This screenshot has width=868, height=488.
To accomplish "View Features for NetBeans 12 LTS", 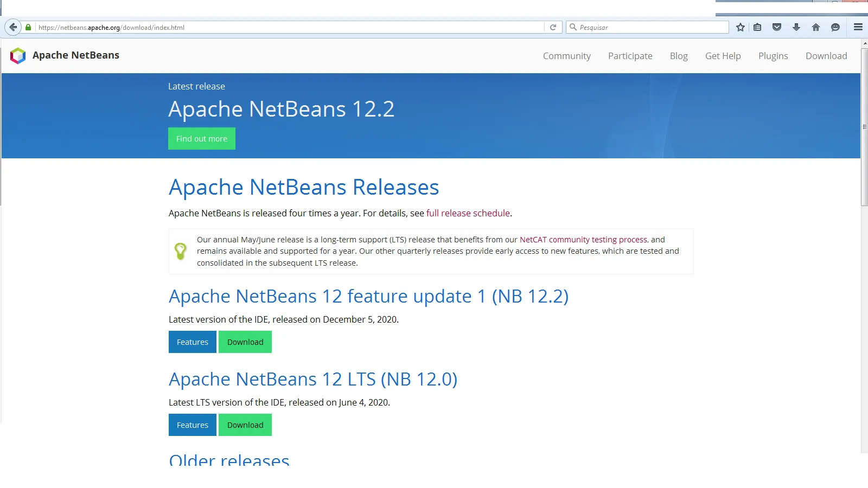I will point(193,425).
